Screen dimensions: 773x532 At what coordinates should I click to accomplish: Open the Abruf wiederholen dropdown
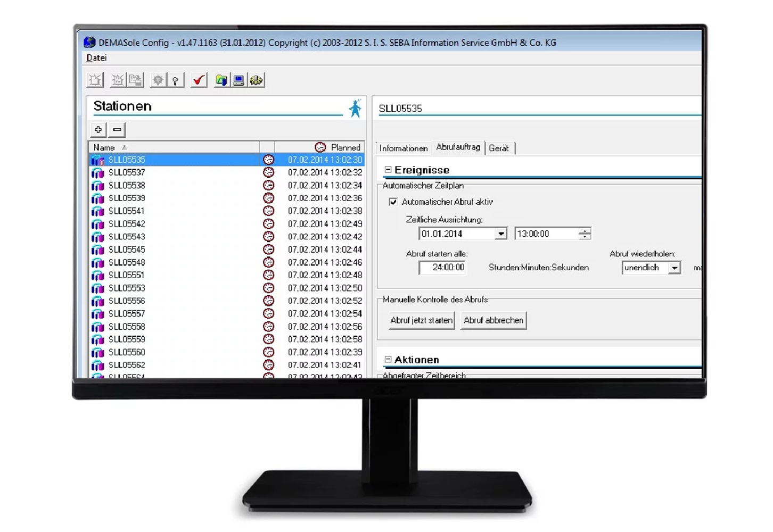(674, 268)
